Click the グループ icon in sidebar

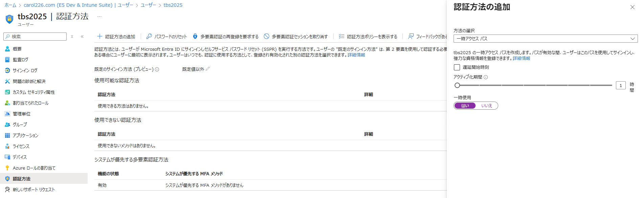[x=7, y=125]
